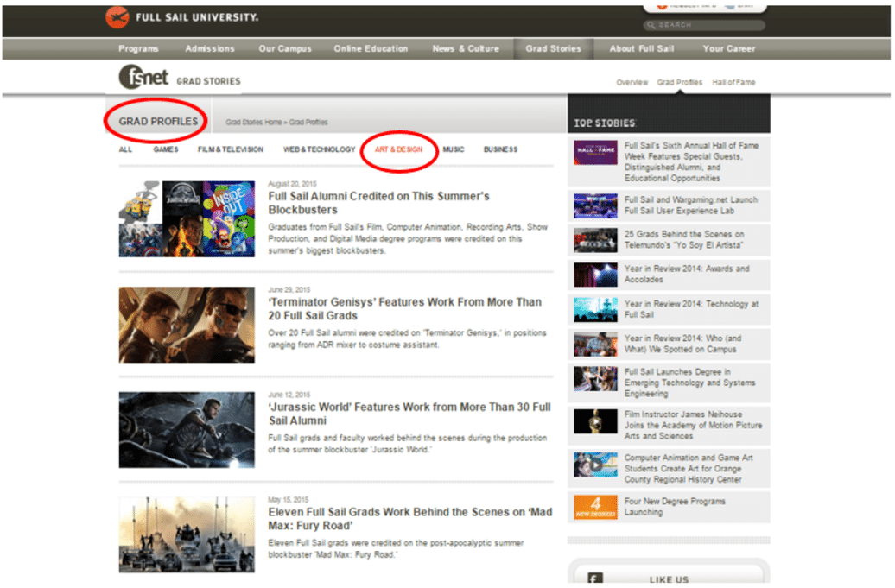Go to the Overview sub-navigation link
Viewport: 895px width, 588px height.
tap(632, 83)
